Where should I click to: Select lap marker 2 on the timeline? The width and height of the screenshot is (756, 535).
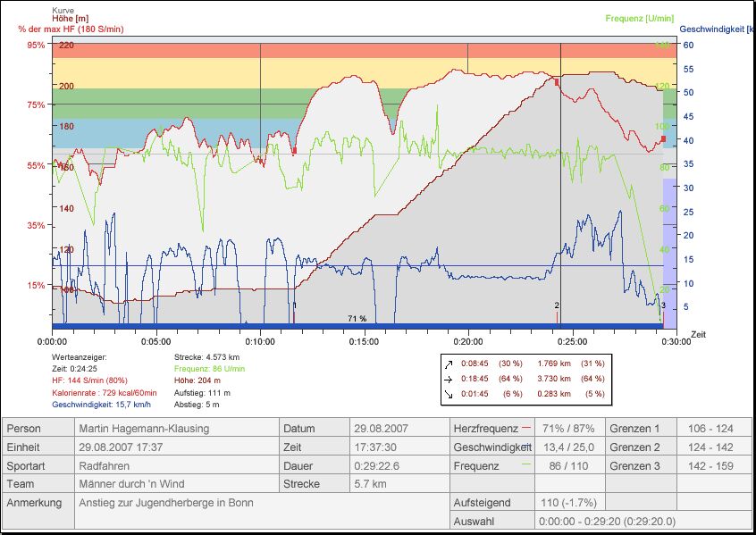coord(557,306)
